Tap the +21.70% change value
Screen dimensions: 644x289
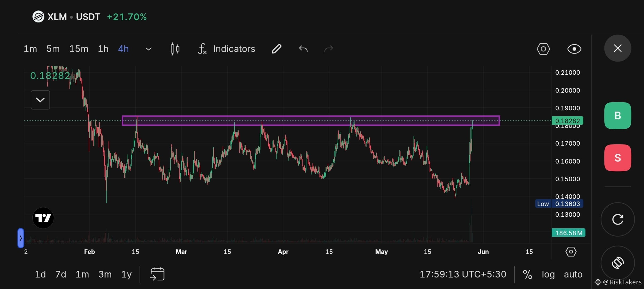pos(127,17)
